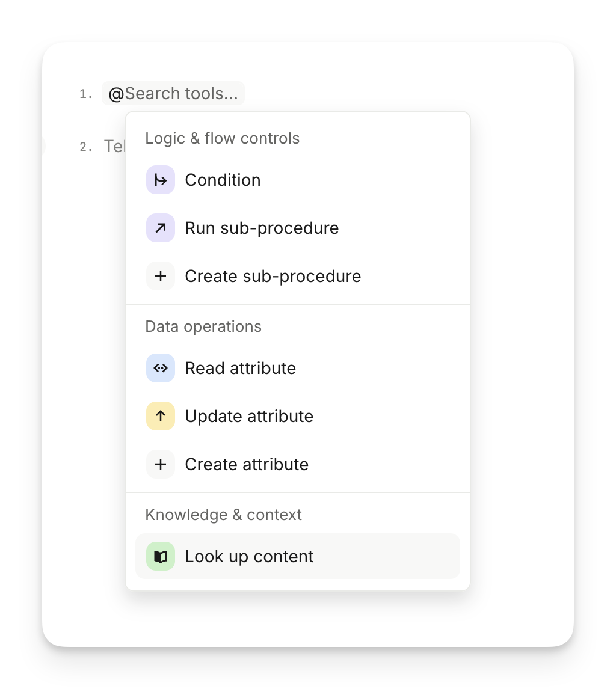This screenshot has width=616, height=689.
Task: Click the blue Read attribute icon
Action: pos(161,368)
